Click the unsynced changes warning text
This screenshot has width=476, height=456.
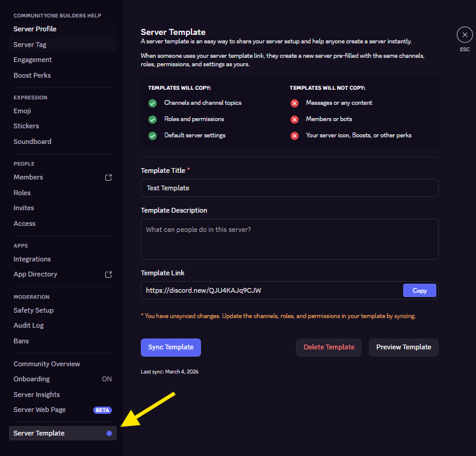(279, 316)
